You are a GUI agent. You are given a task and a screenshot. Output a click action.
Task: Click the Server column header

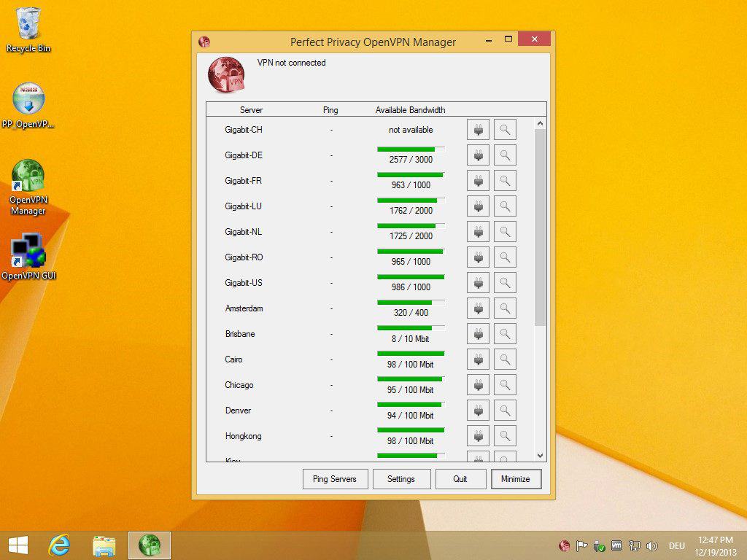click(251, 110)
